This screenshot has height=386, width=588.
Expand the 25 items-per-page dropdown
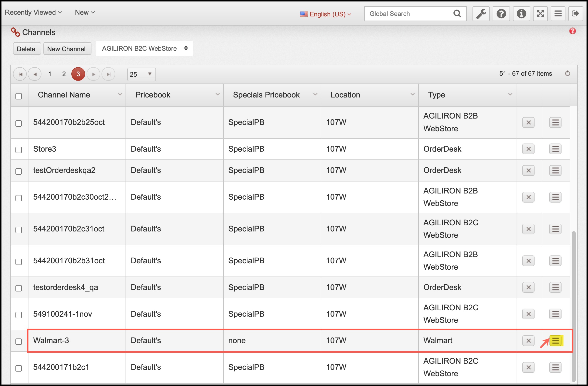141,74
